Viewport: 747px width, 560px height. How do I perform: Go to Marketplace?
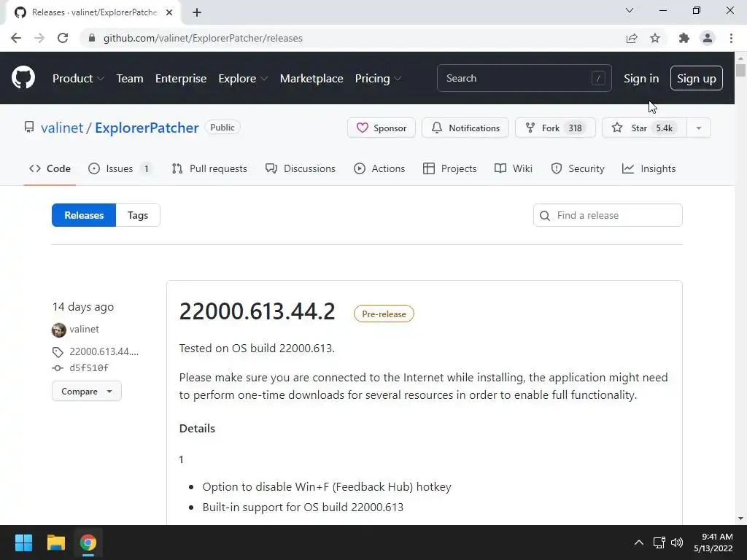tap(311, 79)
